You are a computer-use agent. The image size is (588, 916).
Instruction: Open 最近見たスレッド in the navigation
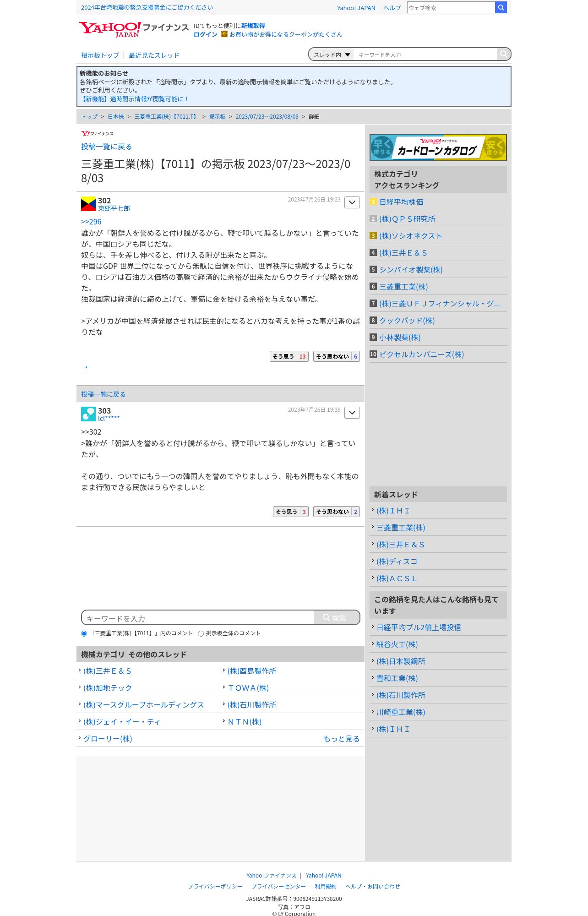click(x=154, y=55)
